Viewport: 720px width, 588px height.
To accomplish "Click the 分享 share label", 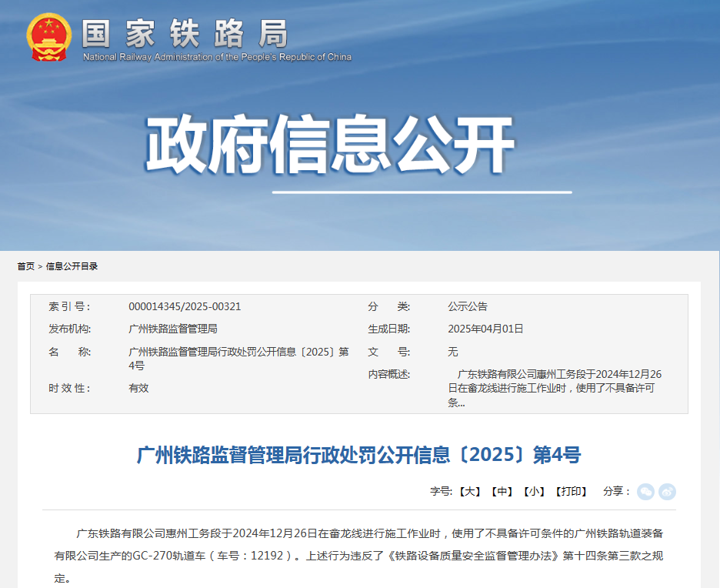I will [617, 492].
